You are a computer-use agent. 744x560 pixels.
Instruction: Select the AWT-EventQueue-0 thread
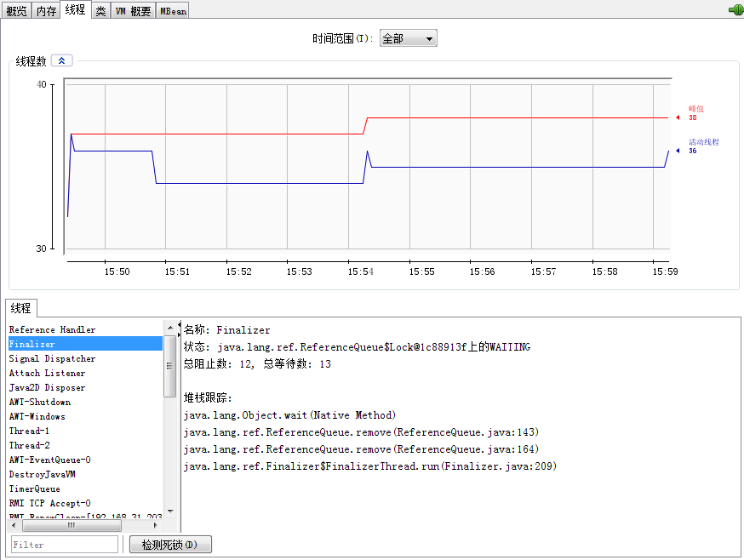pos(51,460)
